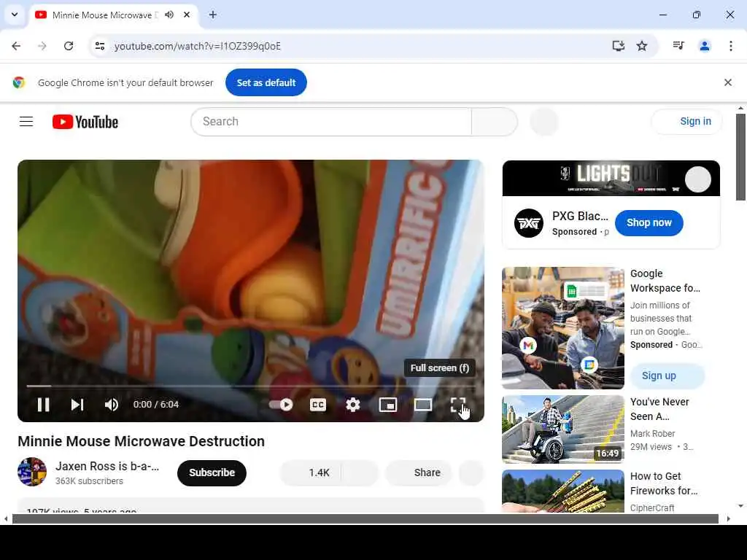The height and width of the screenshot is (560, 747).
Task: Open "You've Never Seen A..." video title
Action: point(659,409)
